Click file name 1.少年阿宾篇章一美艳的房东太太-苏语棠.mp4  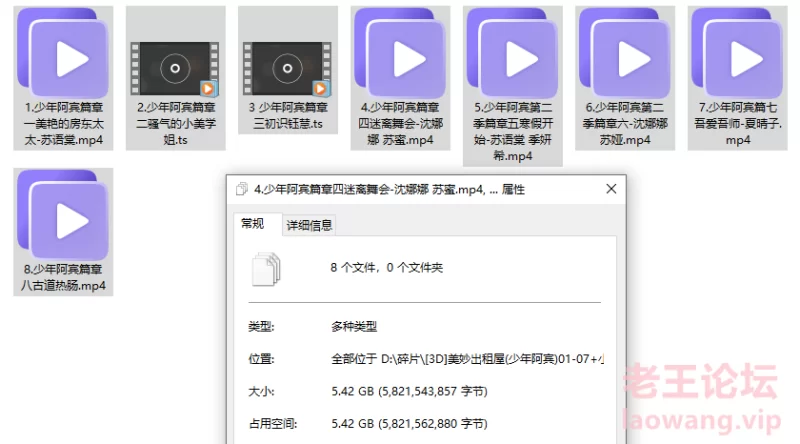[63, 124]
